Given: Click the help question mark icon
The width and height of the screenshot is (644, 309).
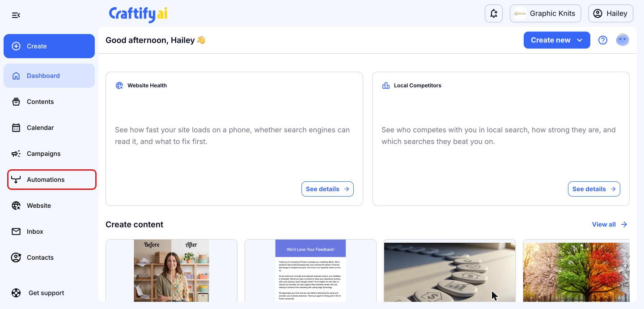Looking at the screenshot, I should click(603, 40).
